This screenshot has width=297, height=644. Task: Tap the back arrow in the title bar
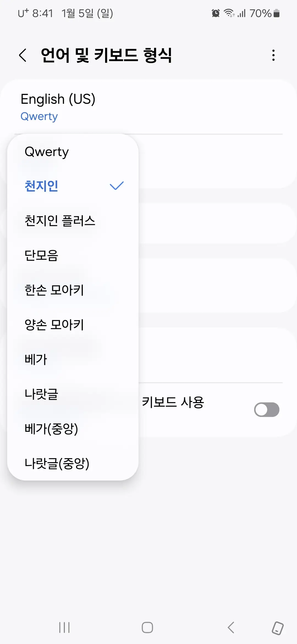coord(23,55)
